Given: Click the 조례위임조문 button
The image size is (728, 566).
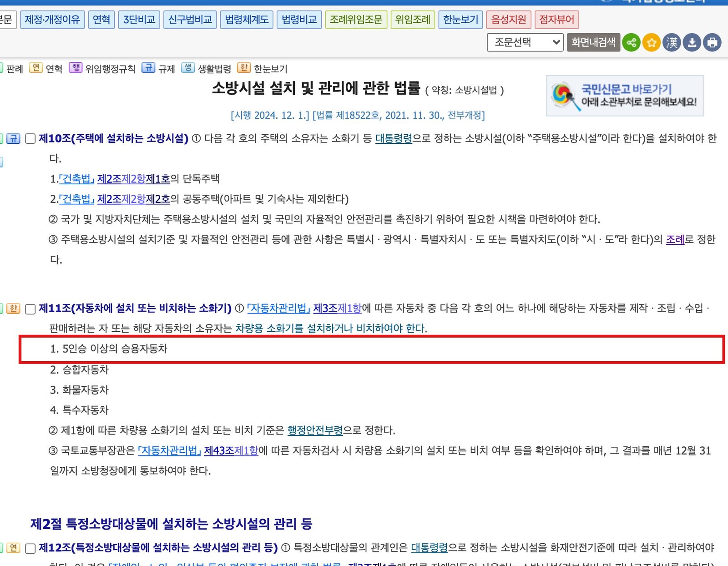Looking at the screenshot, I should click(356, 20).
